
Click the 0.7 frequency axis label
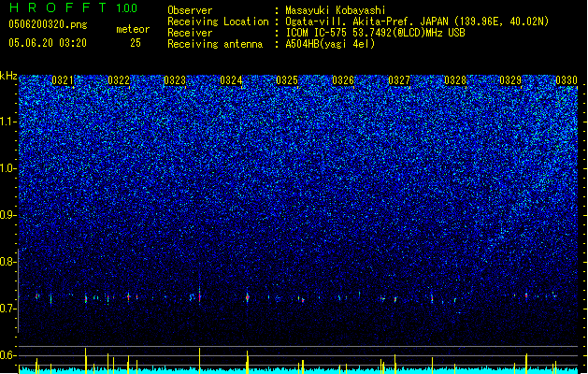coord(8,309)
